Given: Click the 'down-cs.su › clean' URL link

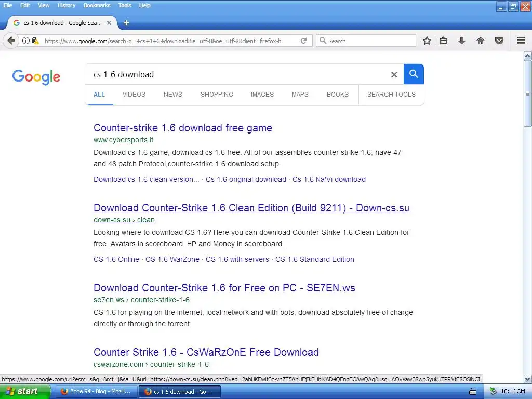Looking at the screenshot, I should click(124, 220).
